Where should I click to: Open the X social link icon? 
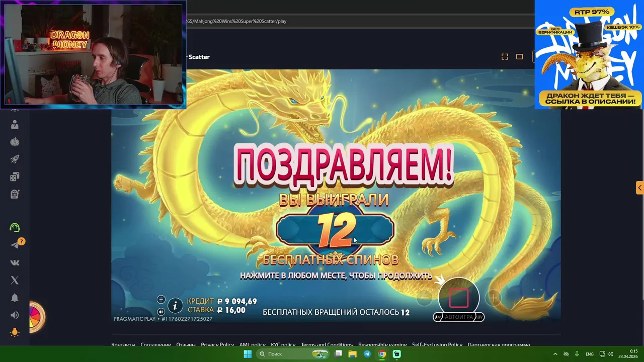15,280
